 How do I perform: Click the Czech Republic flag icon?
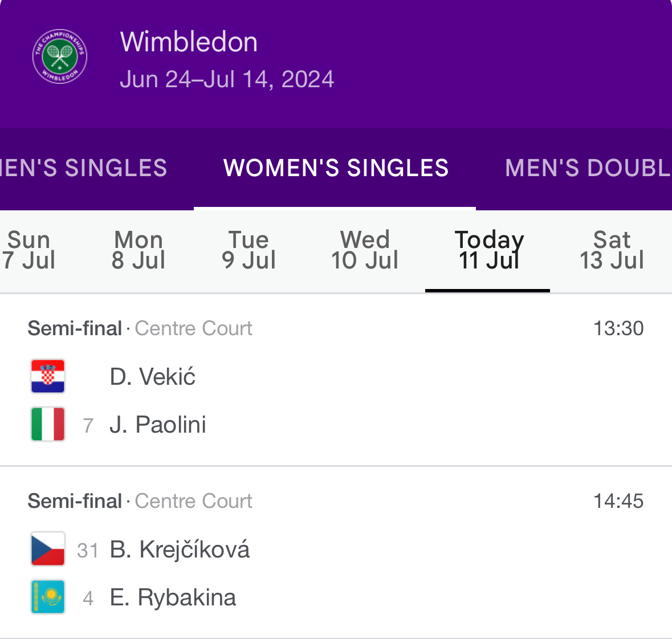pyautogui.click(x=48, y=549)
